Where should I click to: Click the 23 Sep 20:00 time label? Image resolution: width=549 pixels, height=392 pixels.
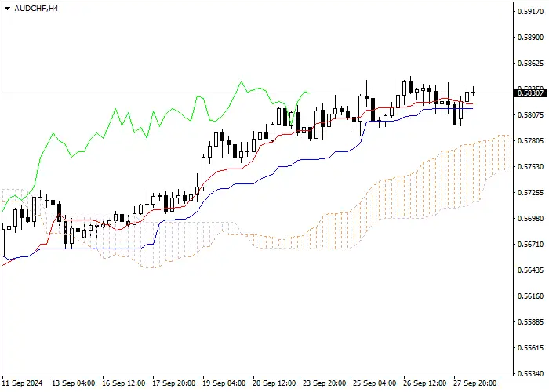[x=324, y=383]
